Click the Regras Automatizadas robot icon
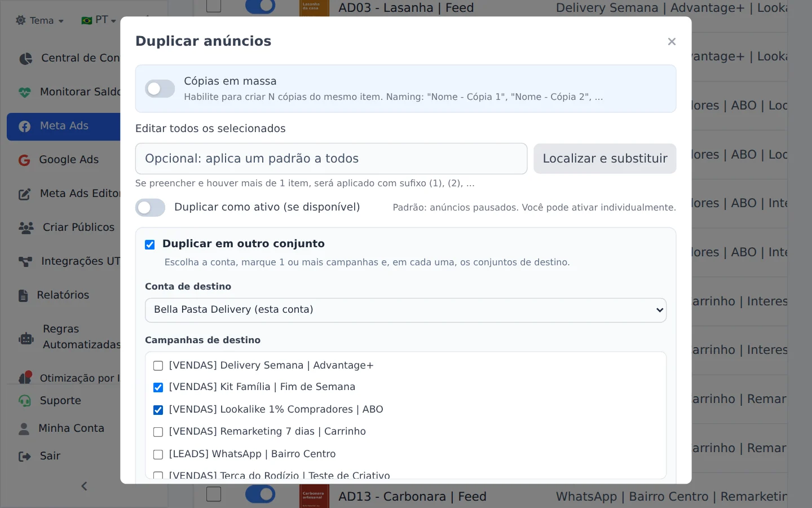 pyautogui.click(x=26, y=339)
